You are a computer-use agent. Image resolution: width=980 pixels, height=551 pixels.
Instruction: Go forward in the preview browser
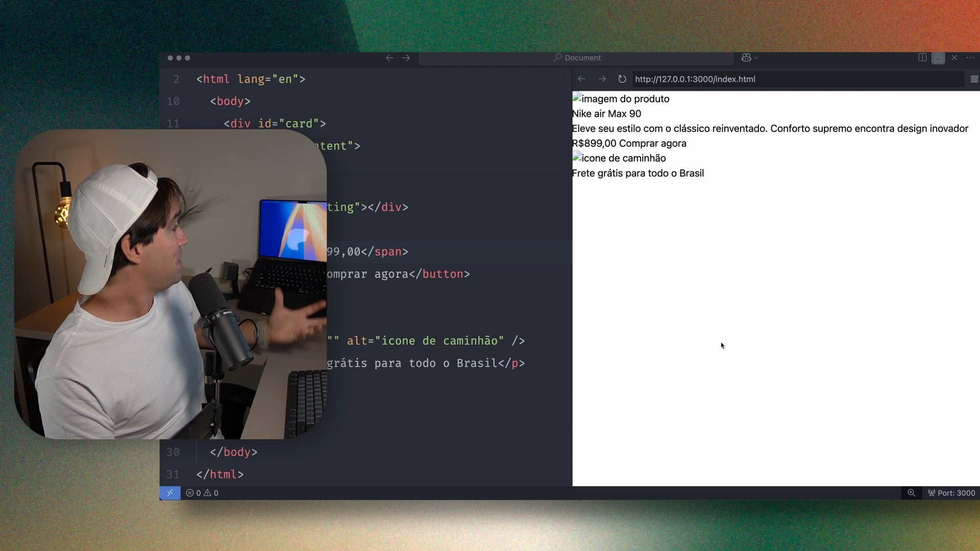click(x=602, y=79)
